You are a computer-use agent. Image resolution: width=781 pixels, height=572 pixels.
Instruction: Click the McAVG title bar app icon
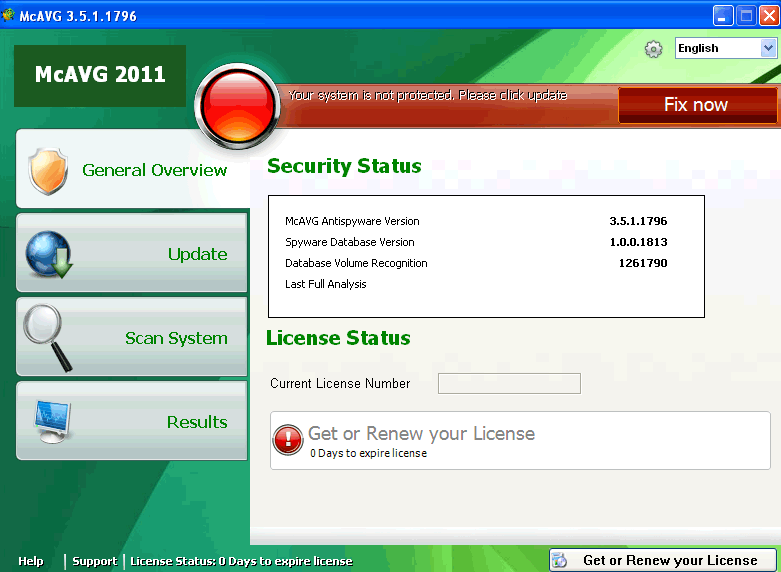(x=9, y=16)
